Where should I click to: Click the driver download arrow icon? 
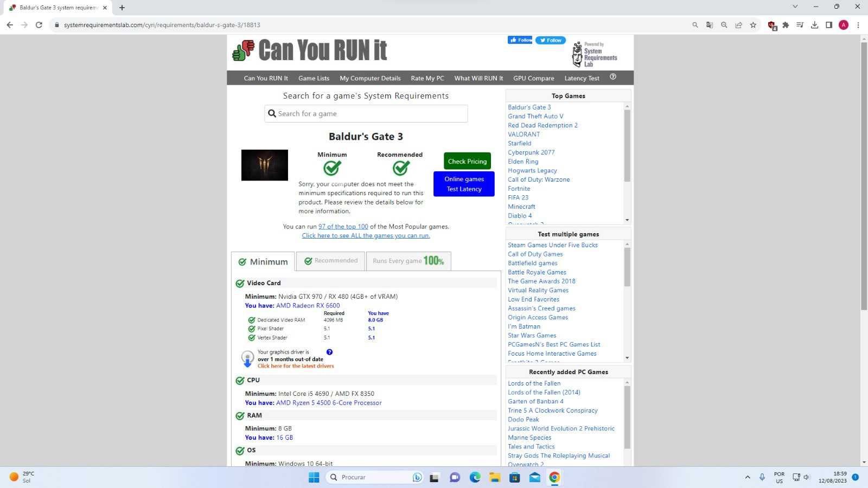tap(247, 359)
